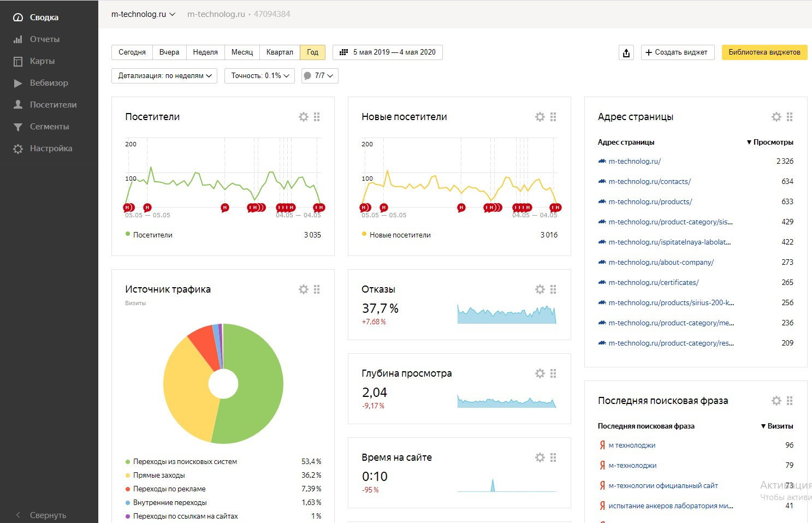Click drag handle of Адрес страницы widget
This screenshot has height=523, width=812.
790,117
